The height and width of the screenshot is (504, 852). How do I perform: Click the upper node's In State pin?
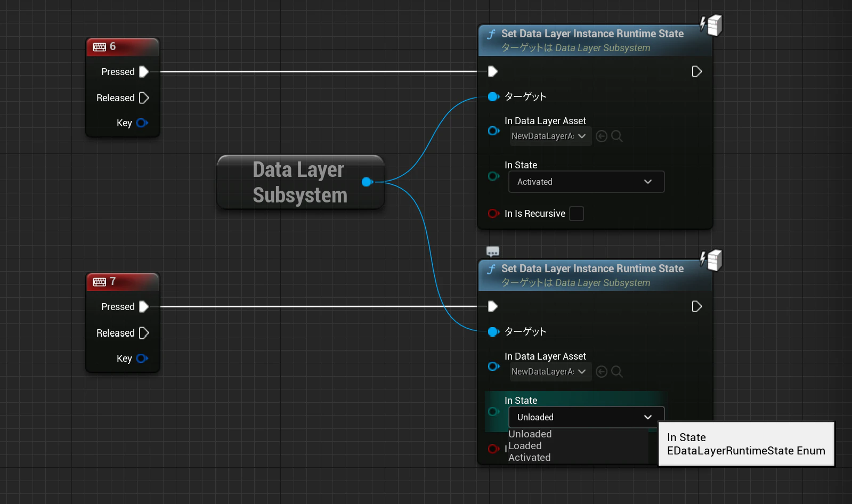[494, 176]
